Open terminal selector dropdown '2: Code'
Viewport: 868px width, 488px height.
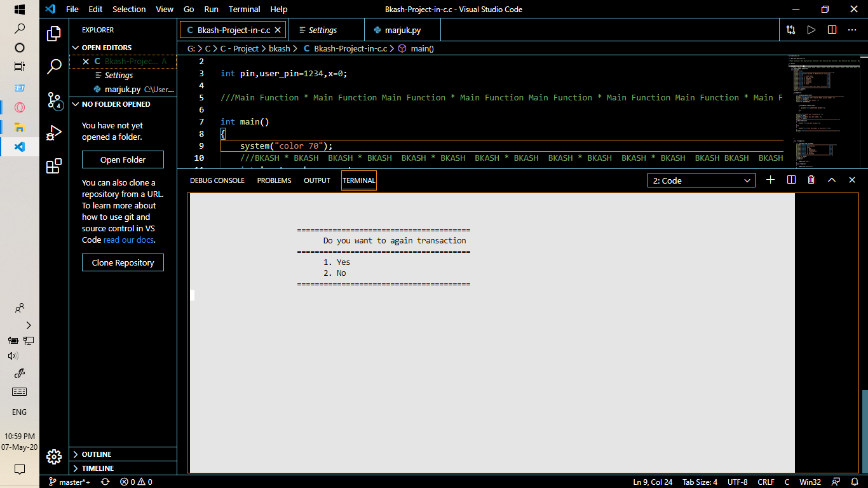tap(702, 180)
